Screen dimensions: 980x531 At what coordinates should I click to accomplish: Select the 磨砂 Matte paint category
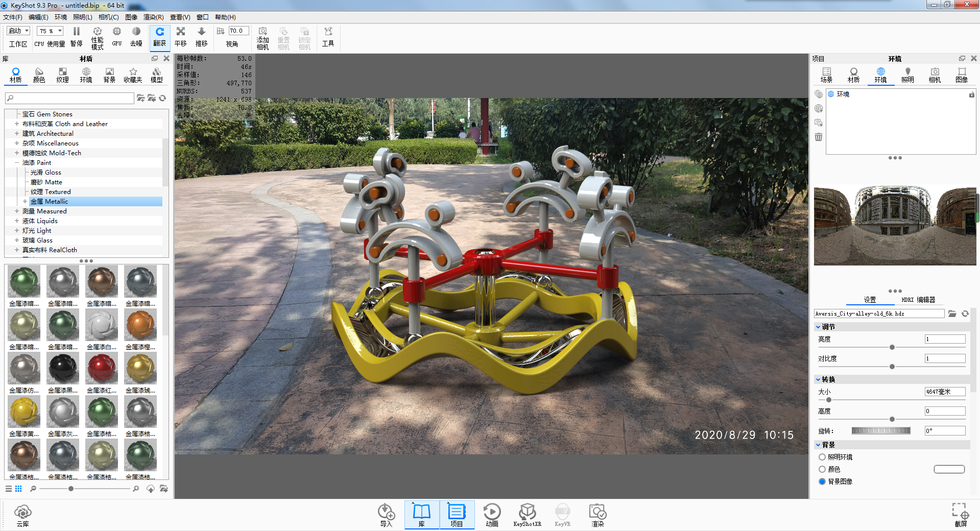point(46,182)
